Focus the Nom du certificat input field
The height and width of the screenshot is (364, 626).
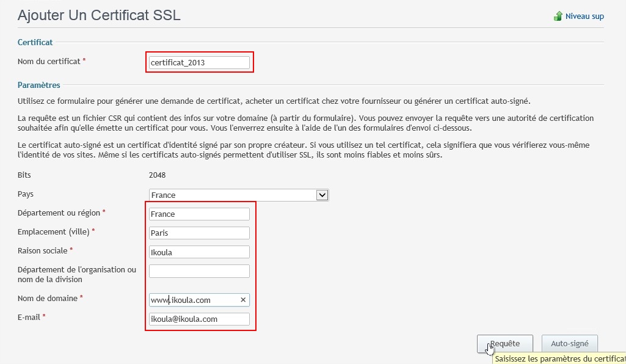(x=199, y=62)
